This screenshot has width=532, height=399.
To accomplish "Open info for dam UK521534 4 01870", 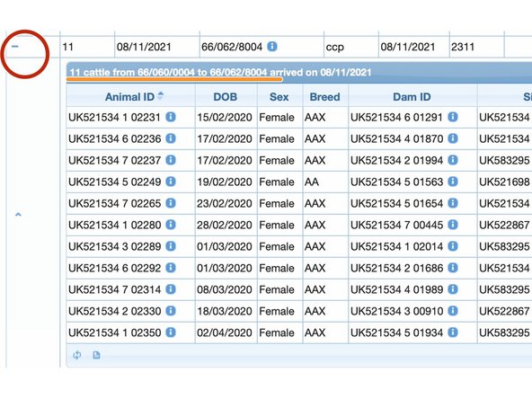I will (x=453, y=138).
